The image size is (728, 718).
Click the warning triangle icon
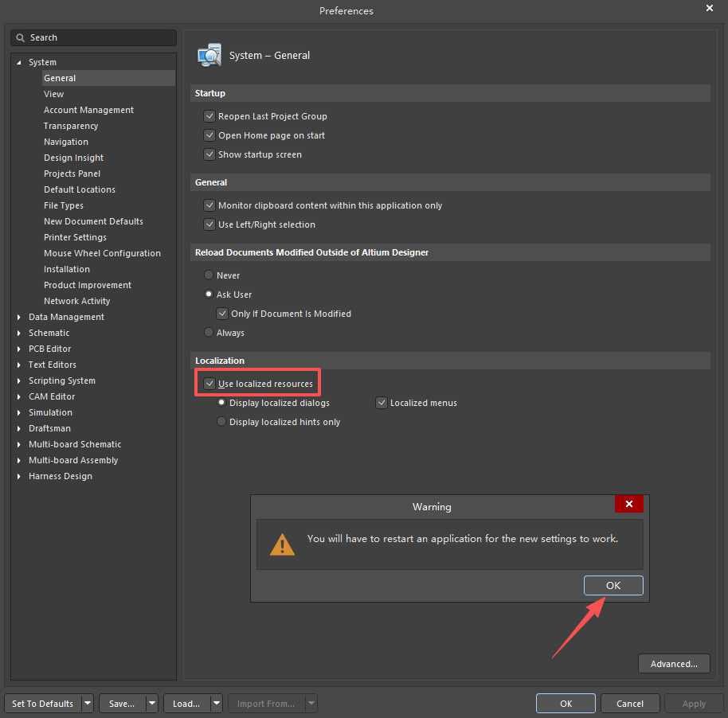point(282,544)
